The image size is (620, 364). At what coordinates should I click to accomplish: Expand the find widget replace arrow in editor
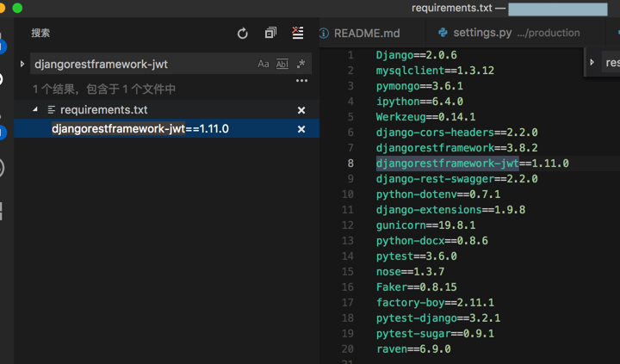[x=592, y=62]
